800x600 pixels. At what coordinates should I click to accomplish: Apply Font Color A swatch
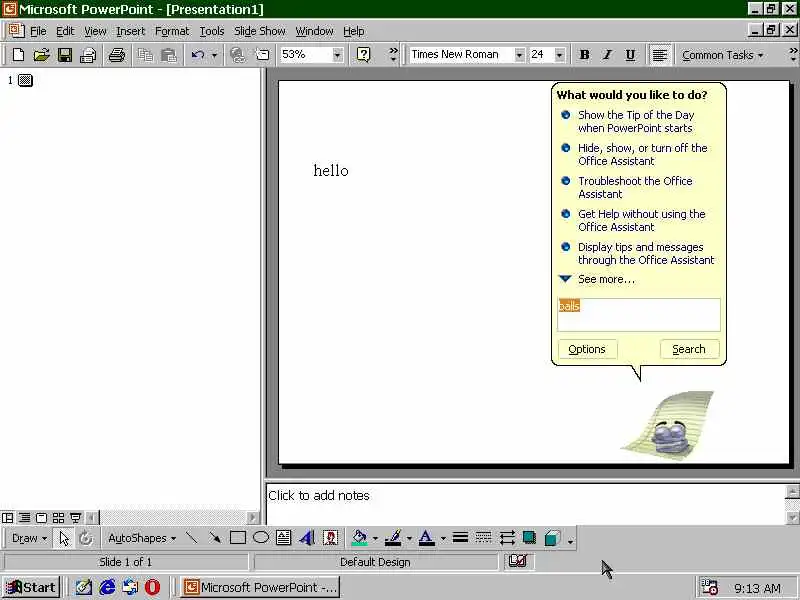(x=427, y=538)
